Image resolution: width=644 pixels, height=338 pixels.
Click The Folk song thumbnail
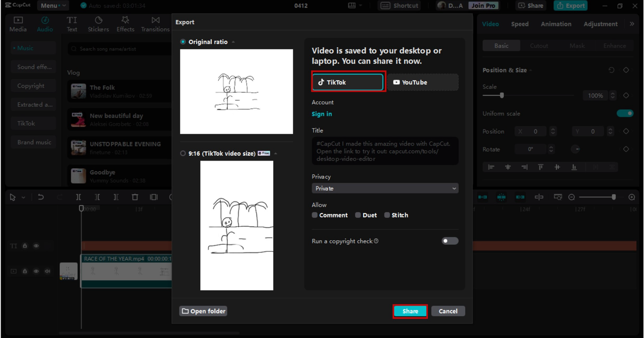click(x=78, y=91)
